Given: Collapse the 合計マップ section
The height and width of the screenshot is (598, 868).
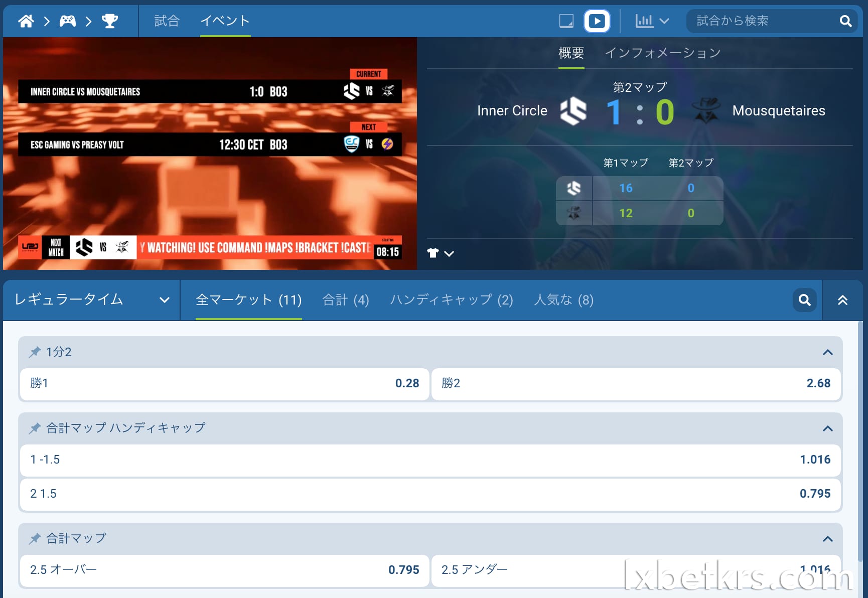Looking at the screenshot, I should point(828,539).
